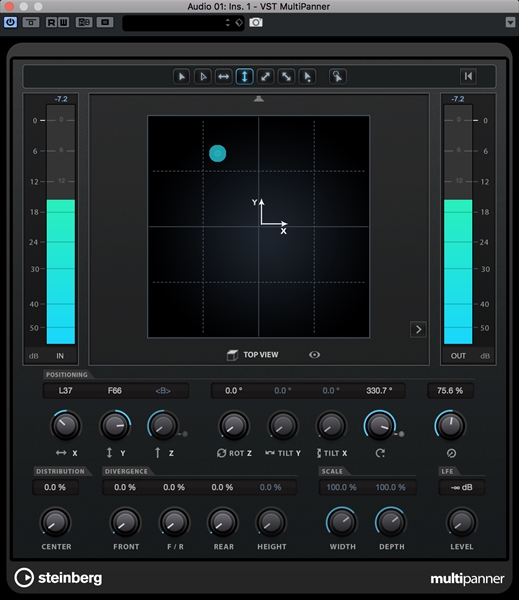
Task: Click the teal sound source ball
Action: click(x=217, y=153)
